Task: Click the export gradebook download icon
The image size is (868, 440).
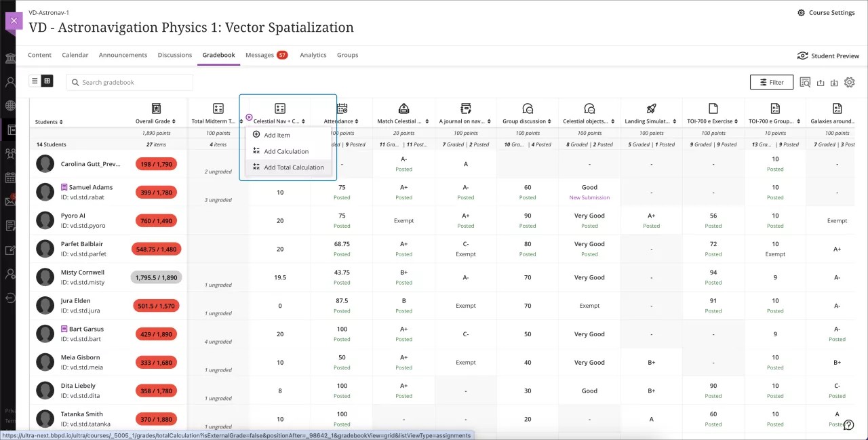Action: point(834,82)
